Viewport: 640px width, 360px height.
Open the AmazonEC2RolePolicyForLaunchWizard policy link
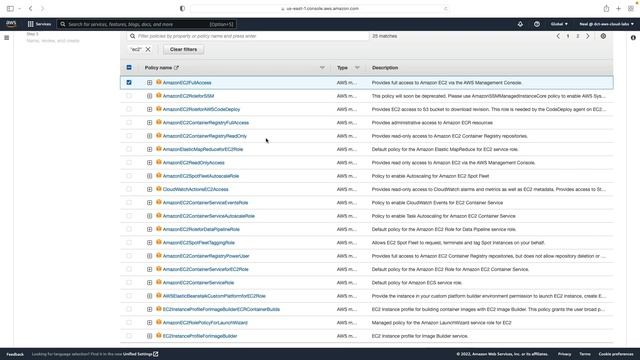click(205, 322)
